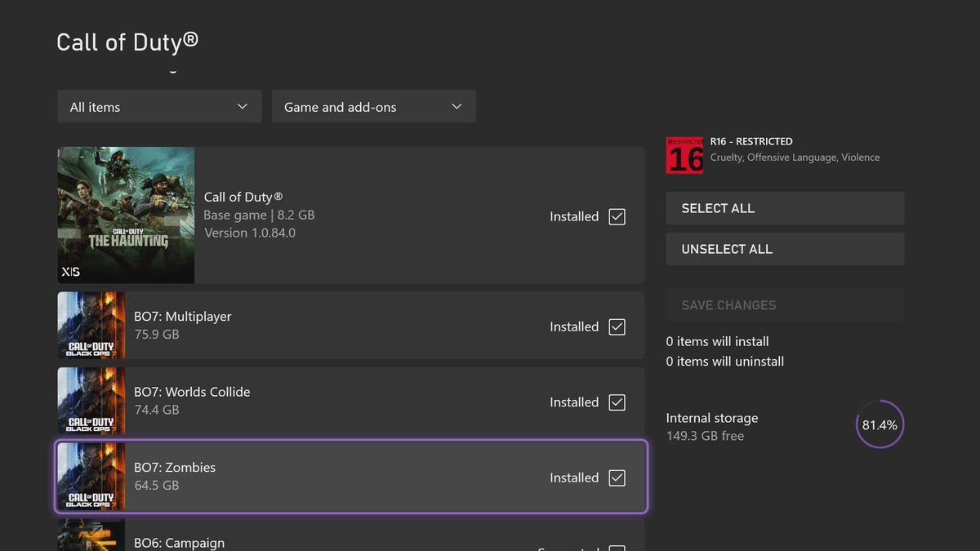
Task: Toggle the BO7: Zombies checkbox
Action: click(x=617, y=478)
